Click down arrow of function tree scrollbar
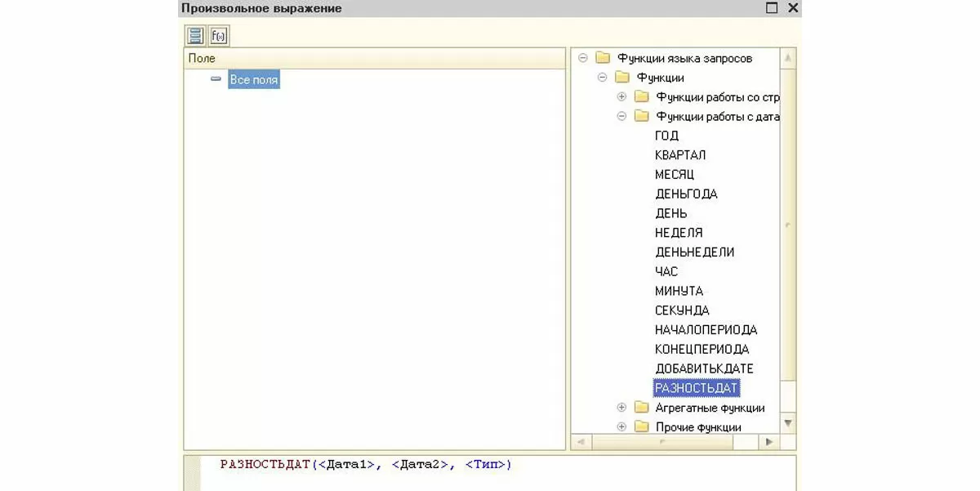Screen dimensions: 980x491 (788, 422)
